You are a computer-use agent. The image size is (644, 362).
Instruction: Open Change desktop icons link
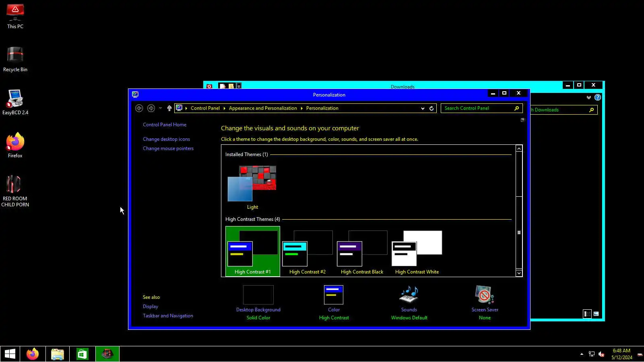[x=166, y=139]
